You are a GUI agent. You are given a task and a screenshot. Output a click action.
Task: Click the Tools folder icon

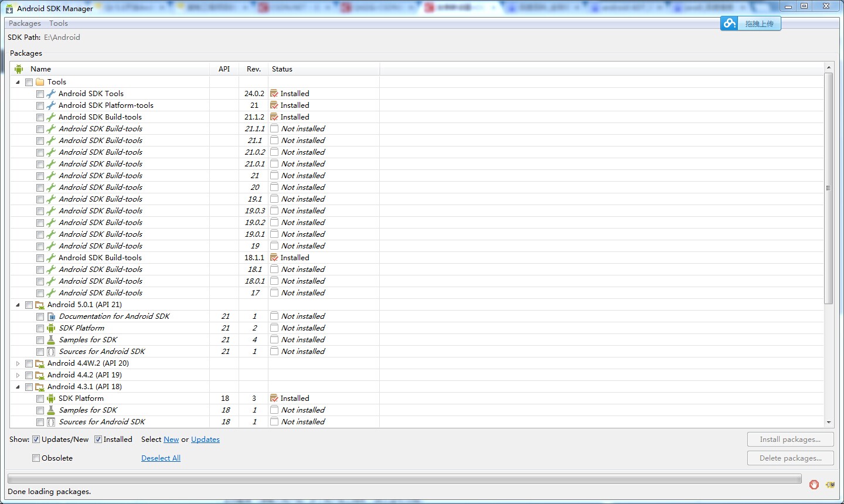(40, 82)
